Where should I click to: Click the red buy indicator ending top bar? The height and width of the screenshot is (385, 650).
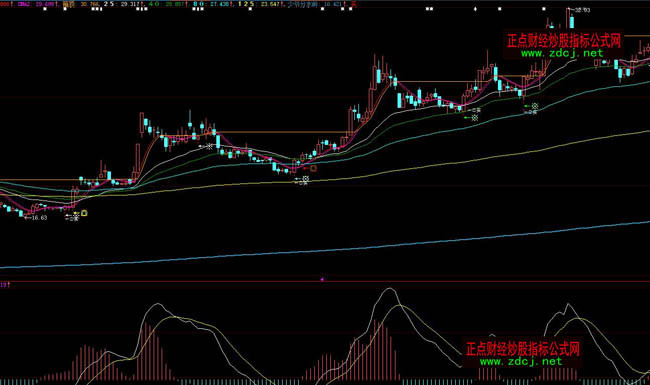coord(354,4)
